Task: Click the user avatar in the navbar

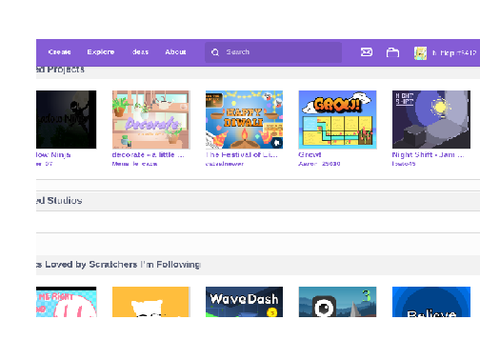Action: click(420, 53)
